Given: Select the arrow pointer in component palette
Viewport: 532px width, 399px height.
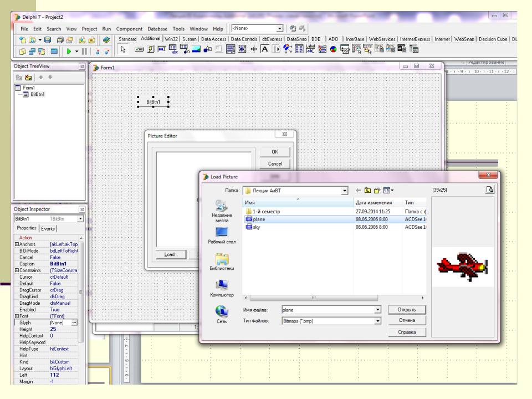Looking at the screenshot, I should [x=123, y=49].
